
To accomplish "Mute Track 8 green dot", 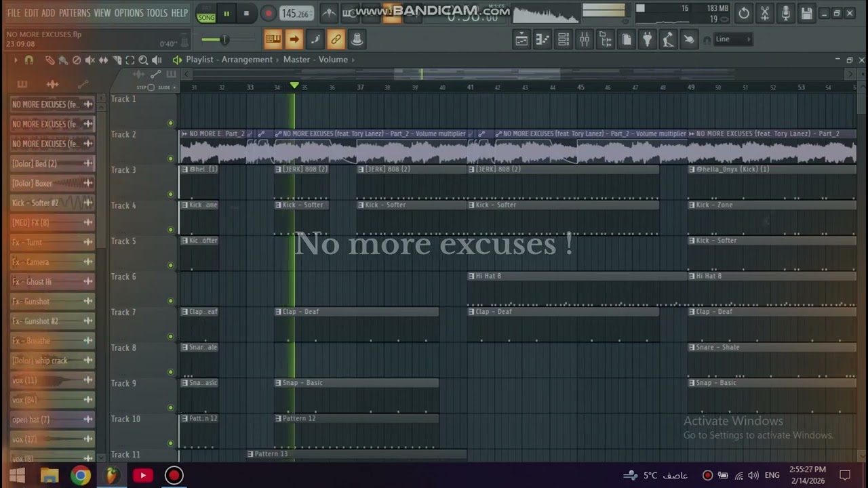I will click(x=170, y=372).
